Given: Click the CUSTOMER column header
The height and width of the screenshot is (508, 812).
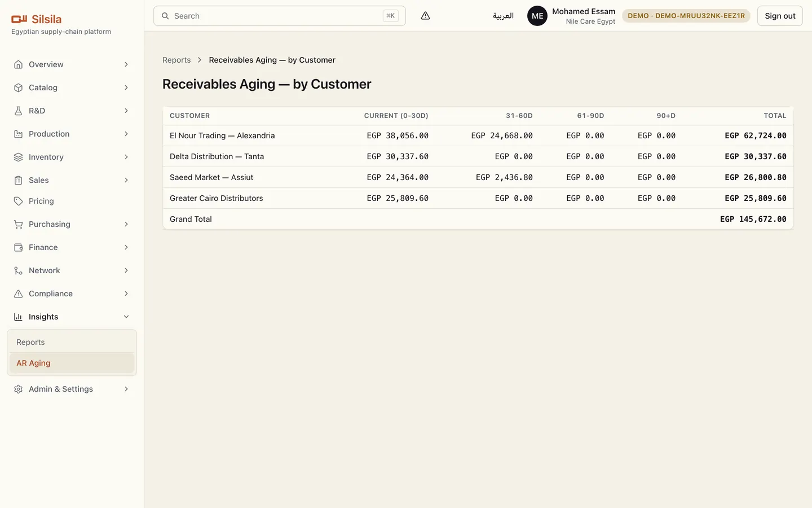Looking at the screenshot, I should 190,116.
